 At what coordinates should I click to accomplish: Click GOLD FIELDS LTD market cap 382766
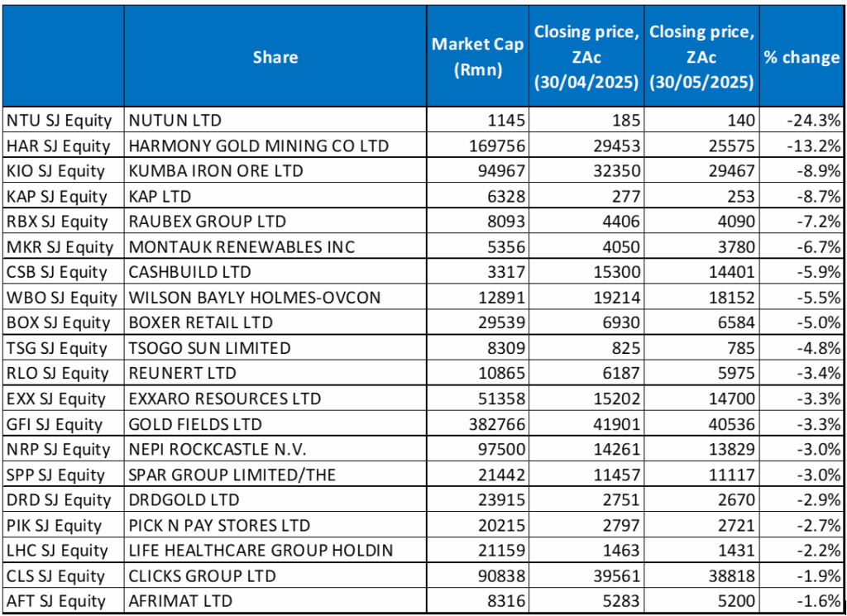click(x=477, y=424)
